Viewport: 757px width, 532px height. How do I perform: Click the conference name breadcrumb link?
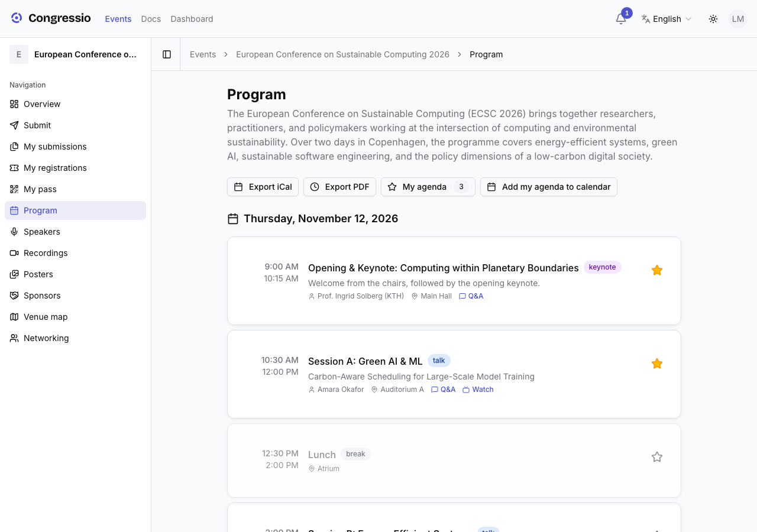[x=342, y=54]
